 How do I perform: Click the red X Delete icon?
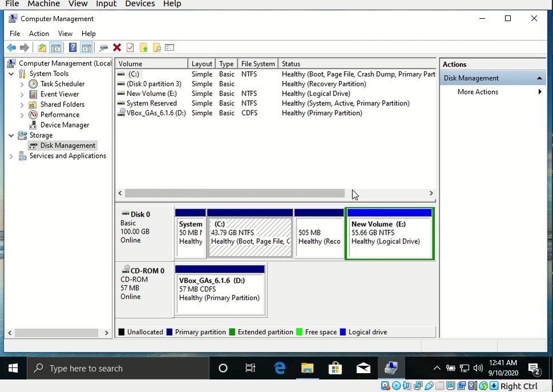click(117, 47)
